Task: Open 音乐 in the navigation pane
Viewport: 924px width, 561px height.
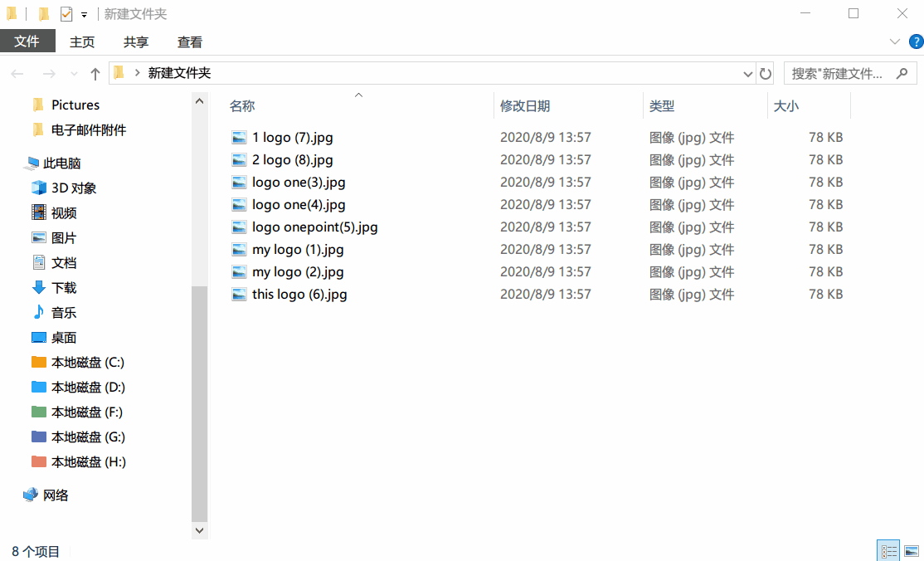Action: click(63, 312)
